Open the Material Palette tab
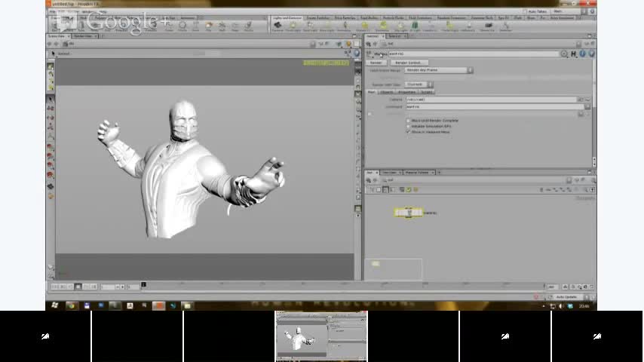Screen dimensions: 644x362 (417, 173)
